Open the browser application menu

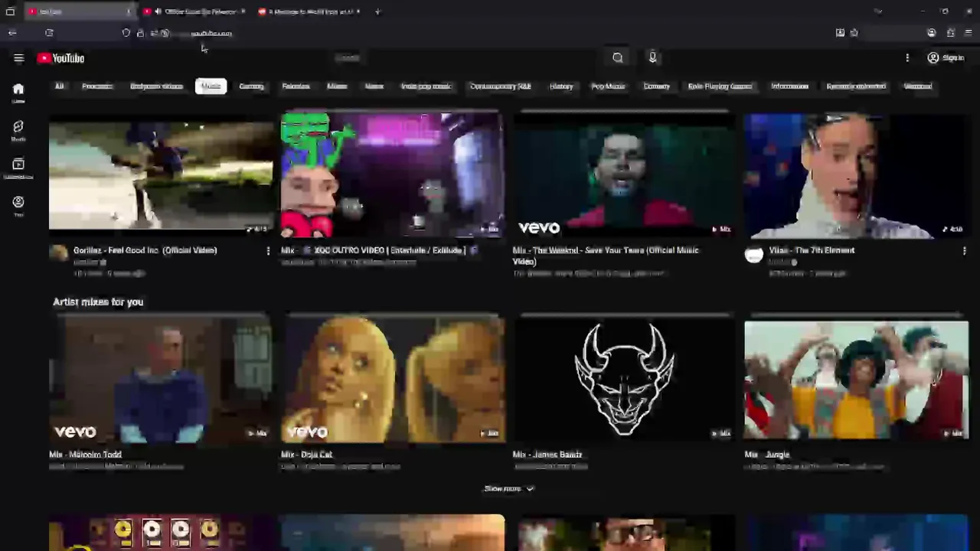click(968, 33)
